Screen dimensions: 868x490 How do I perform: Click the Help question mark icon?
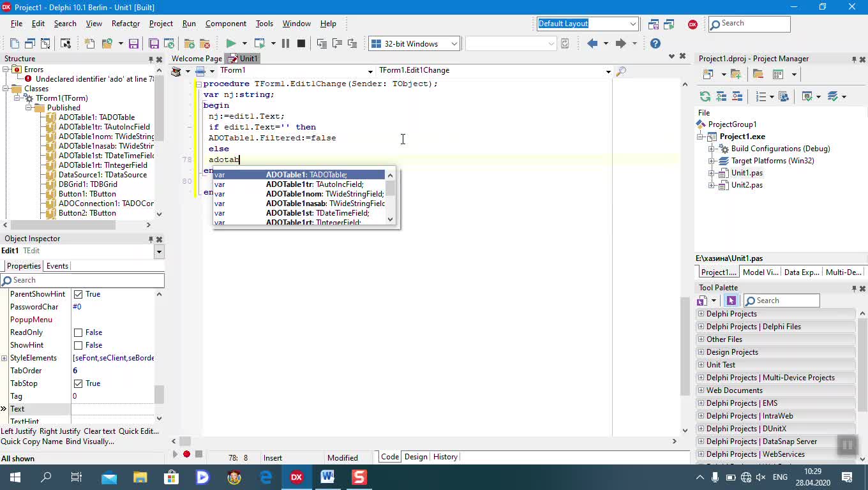[655, 43]
